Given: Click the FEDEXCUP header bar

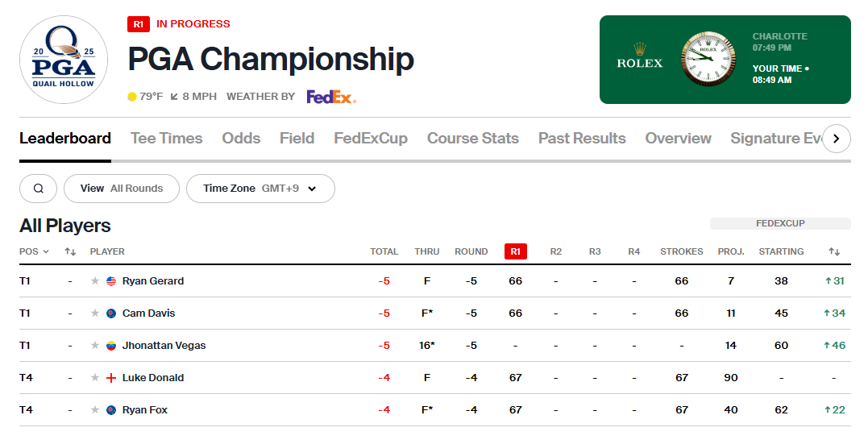Looking at the screenshot, I should click(x=780, y=223).
